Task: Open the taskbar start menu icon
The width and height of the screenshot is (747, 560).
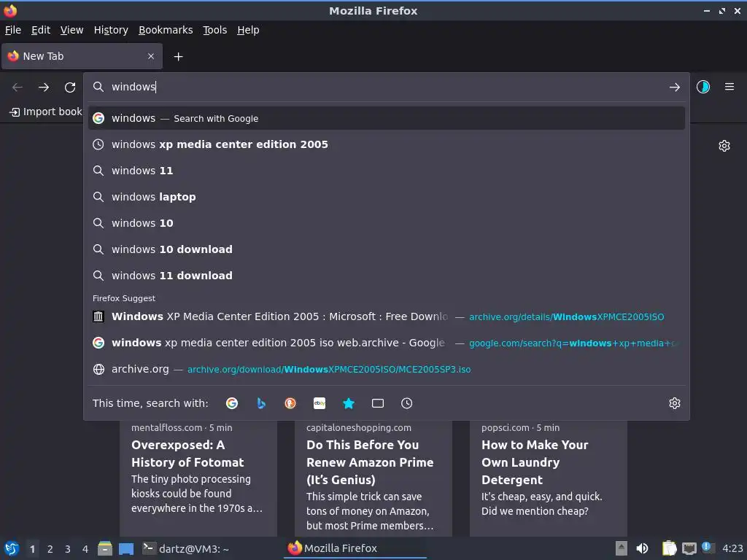Action: tap(12, 548)
